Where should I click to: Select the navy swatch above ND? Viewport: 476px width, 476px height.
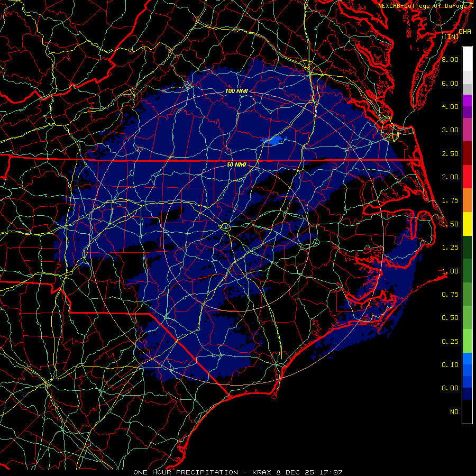point(467,393)
